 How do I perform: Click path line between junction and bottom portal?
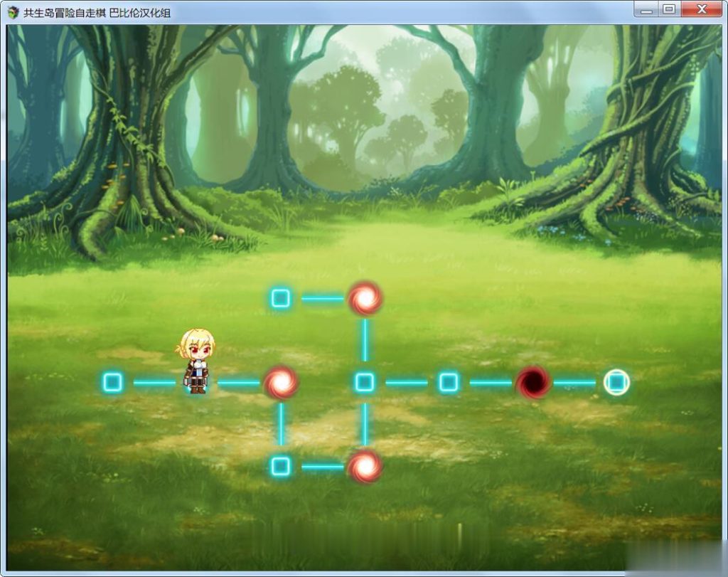(x=365, y=424)
